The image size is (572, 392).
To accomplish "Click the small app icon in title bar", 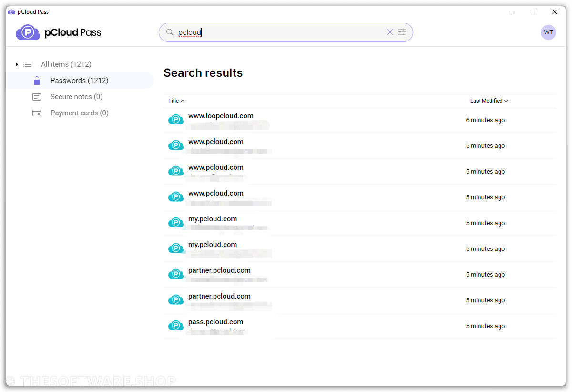I will point(11,12).
